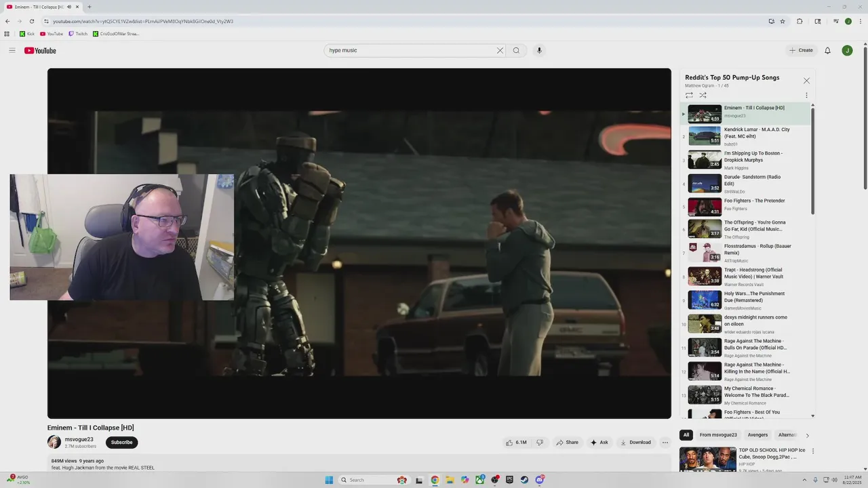Go back in browser
Viewport: 868px width, 488px height.
coord(7,21)
